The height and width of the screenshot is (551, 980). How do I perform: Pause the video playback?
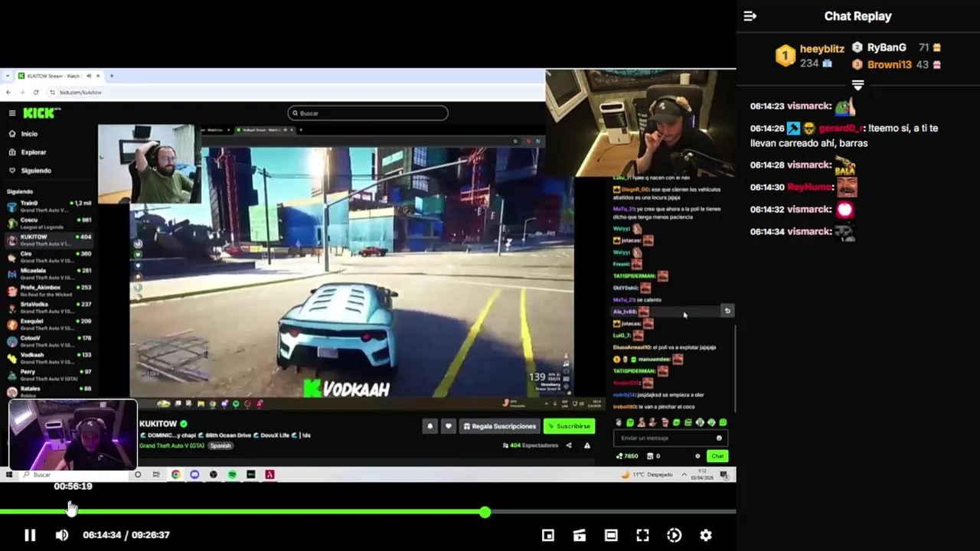pyautogui.click(x=30, y=535)
